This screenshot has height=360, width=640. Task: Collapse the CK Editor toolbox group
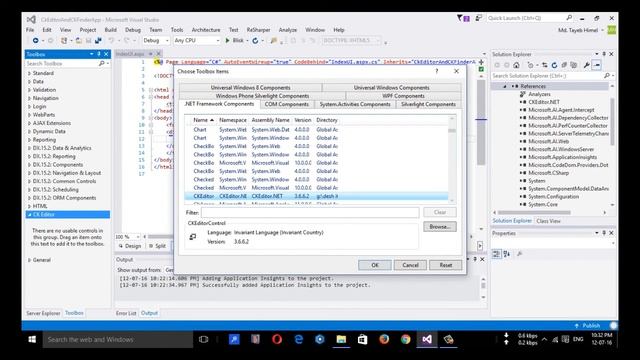(x=29, y=214)
